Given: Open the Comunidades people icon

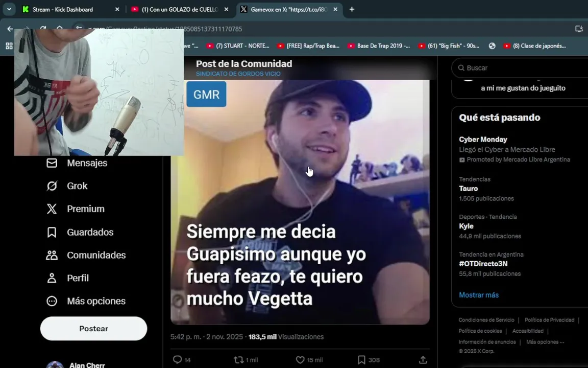Looking at the screenshot, I should [x=52, y=255].
